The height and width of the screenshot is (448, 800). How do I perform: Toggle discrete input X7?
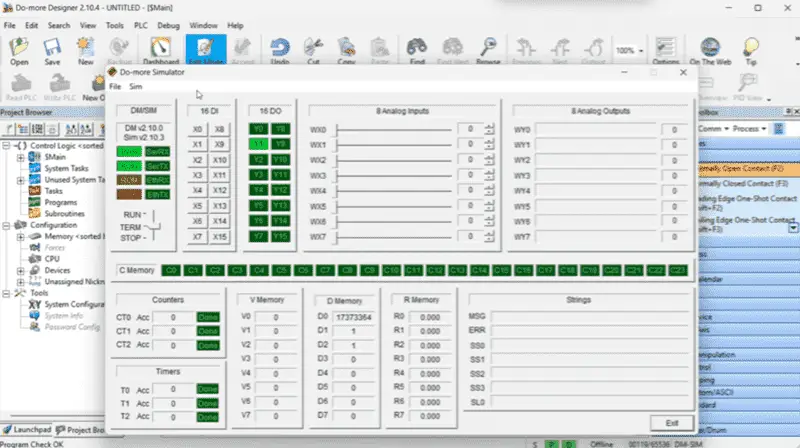click(197, 237)
